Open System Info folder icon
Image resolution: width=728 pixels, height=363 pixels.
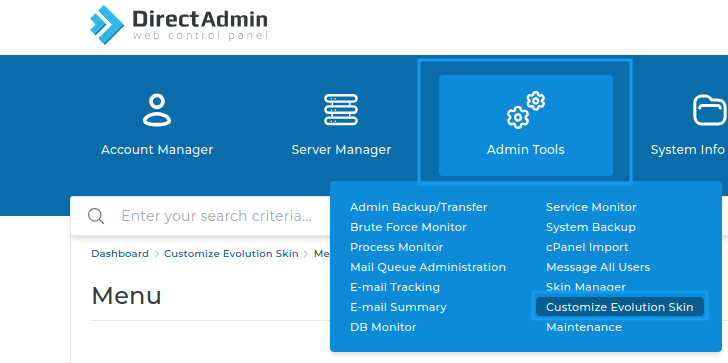click(x=710, y=110)
